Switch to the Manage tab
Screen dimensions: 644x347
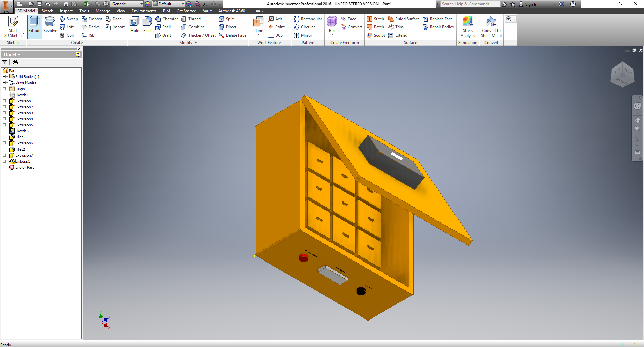click(103, 11)
